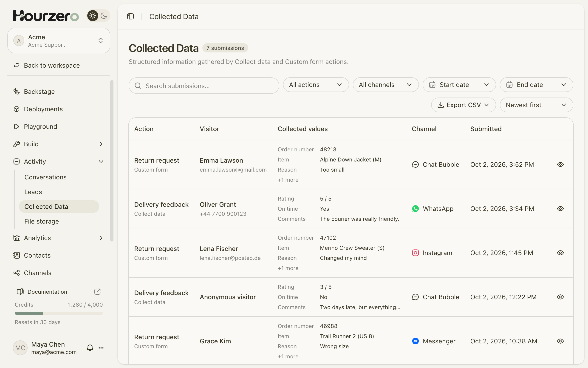Select Collected Data sidebar item
588x368 pixels.
[x=59, y=207]
